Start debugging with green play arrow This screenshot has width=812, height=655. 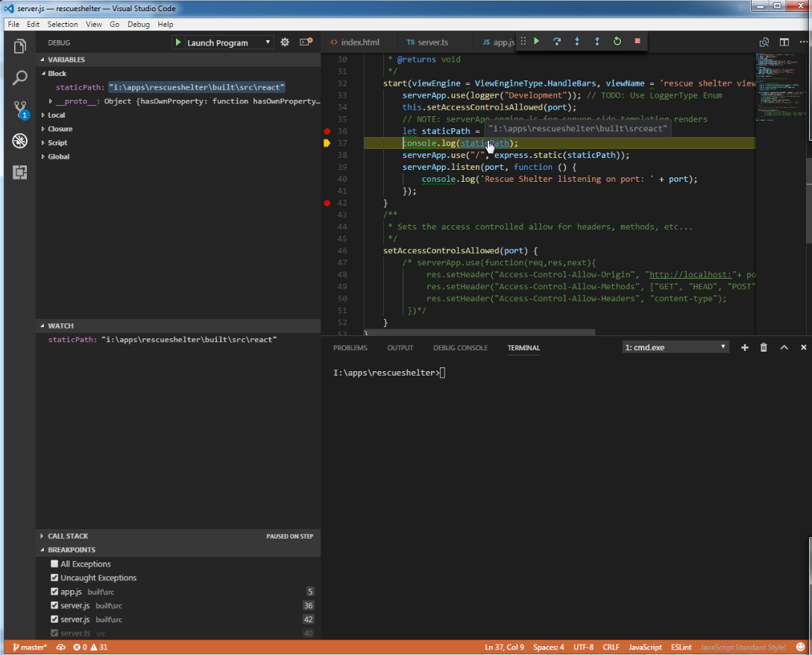click(x=177, y=42)
